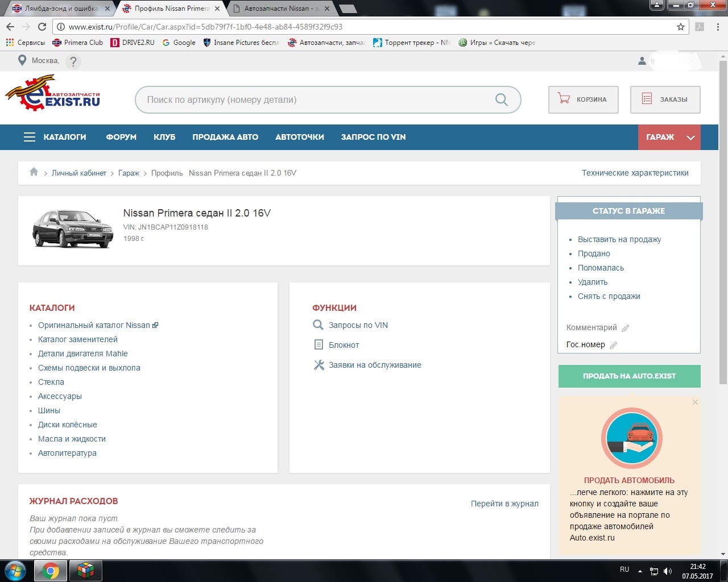728x582 pixels.
Task: Open the Шины catalog link
Action: 49,410
